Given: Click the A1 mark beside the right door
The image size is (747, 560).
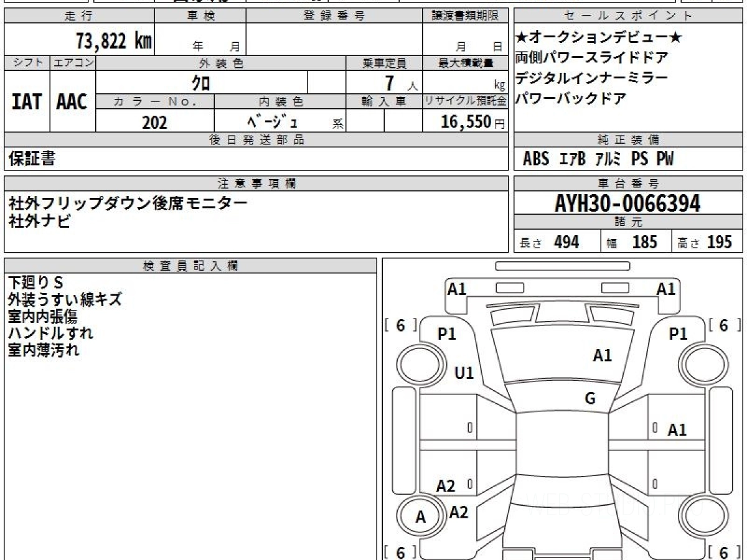Looking at the screenshot, I should pyautogui.click(x=677, y=429).
